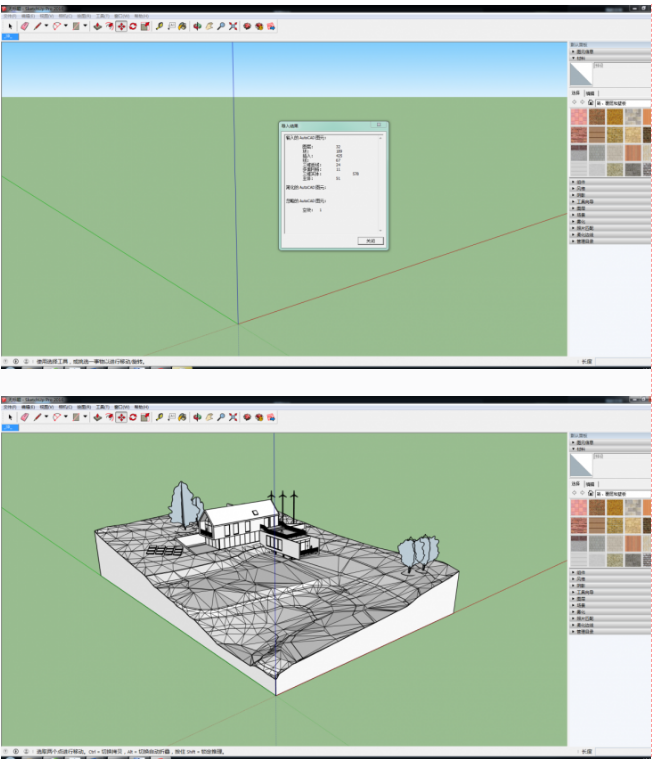
Task: Activate the Orbit tool in the house-model window
Action: 197,417
